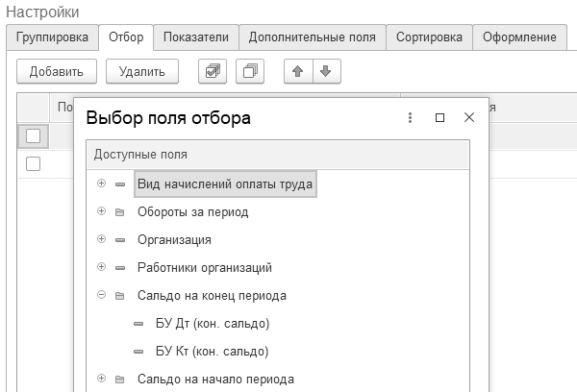Tick the first filter row checkbox

click(x=33, y=164)
